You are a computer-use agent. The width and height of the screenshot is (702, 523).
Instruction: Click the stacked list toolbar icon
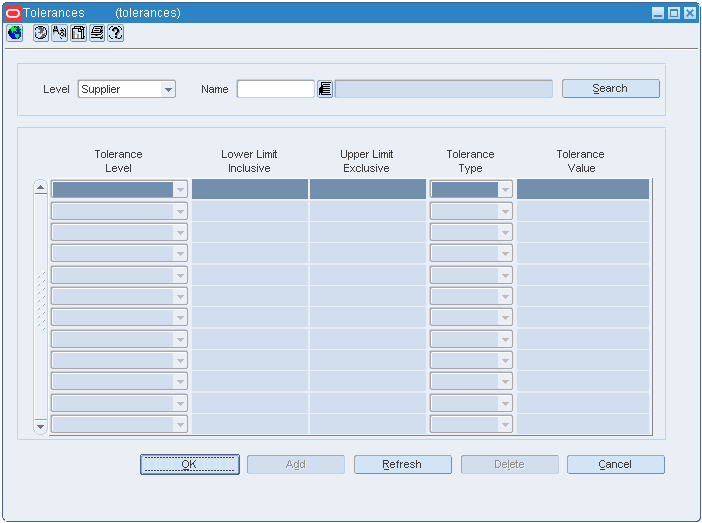pos(97,33)
